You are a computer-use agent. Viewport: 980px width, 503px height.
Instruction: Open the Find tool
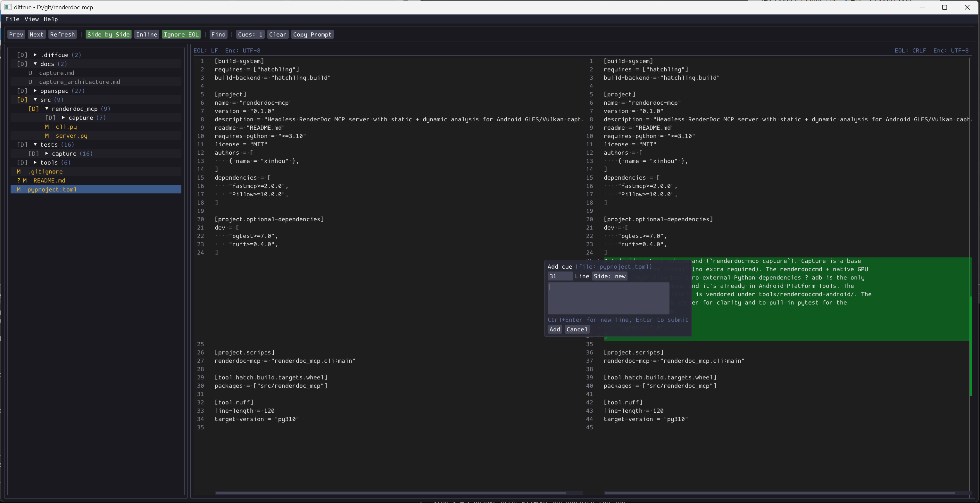[218, 35]
